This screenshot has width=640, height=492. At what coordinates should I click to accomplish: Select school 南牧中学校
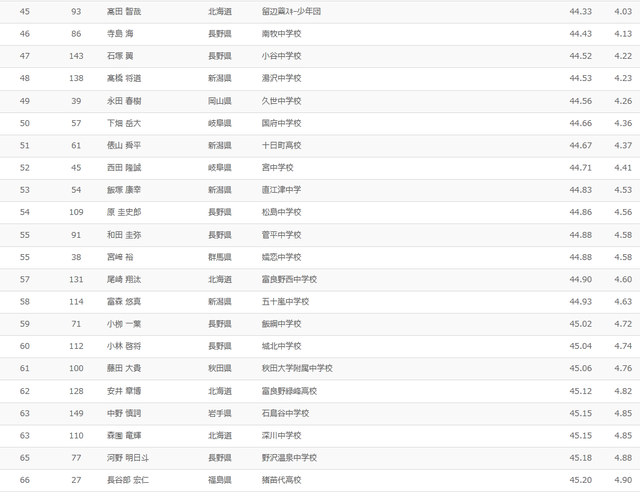282,34
